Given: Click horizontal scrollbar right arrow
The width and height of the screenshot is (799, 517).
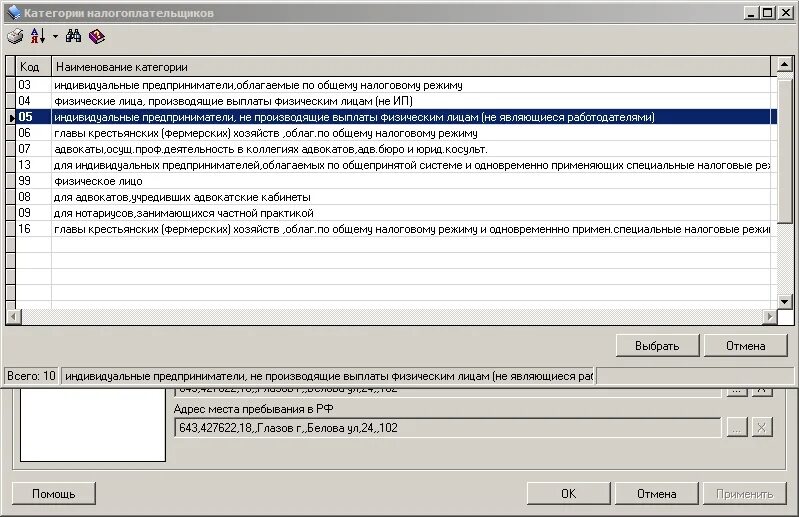Looking at the screenshot, I should click(x=769, y=317).
